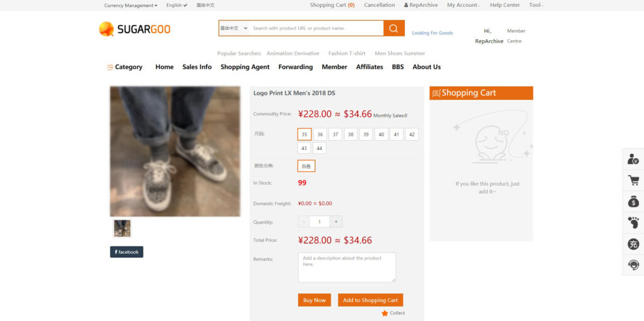Open the search language dropdown
The image size is (644, 321).
click(234, 28)
